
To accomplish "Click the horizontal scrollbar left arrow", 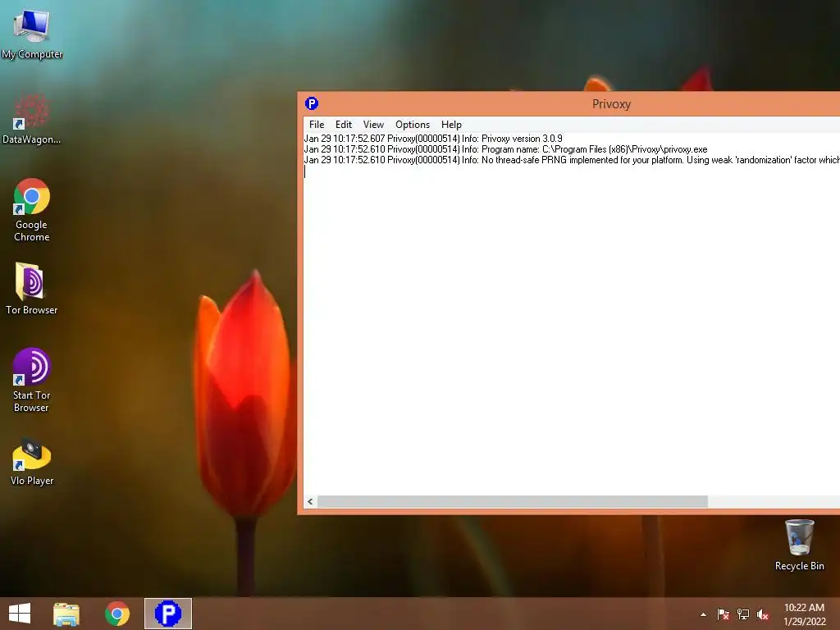I will (310, 501).
